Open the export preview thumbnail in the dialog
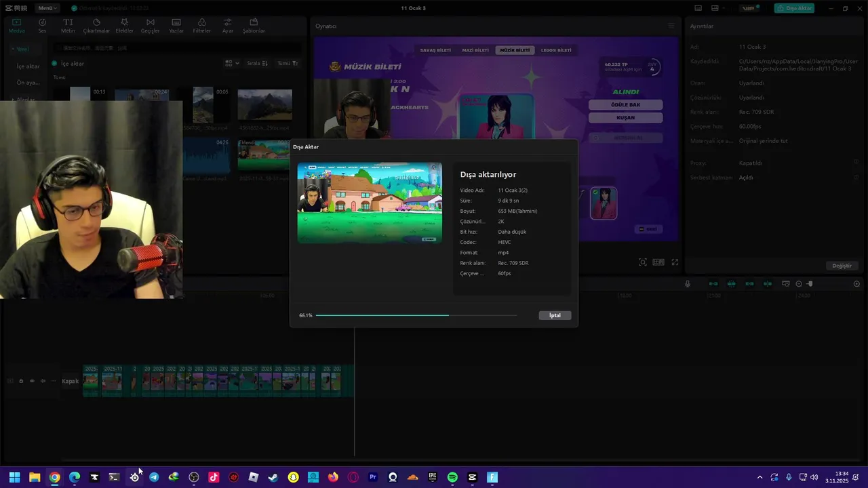Screen dimensions: 868x488 pos(370,203)
